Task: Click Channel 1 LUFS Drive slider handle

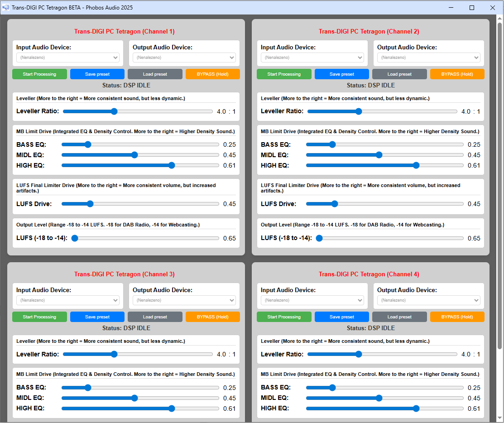Action: point(90,204)
